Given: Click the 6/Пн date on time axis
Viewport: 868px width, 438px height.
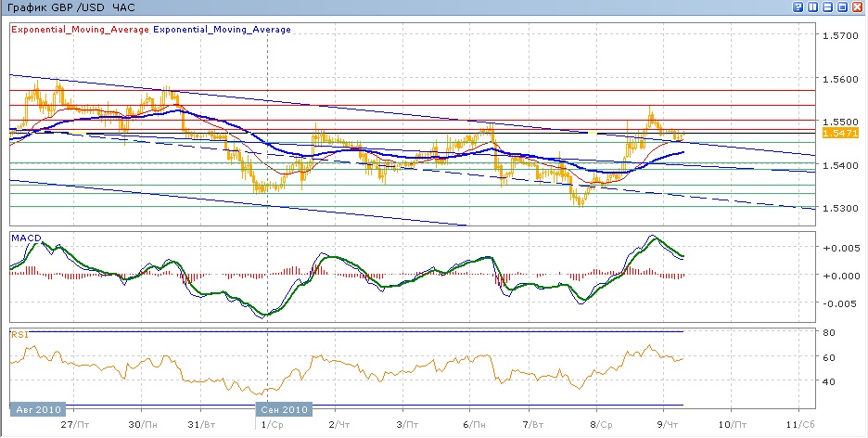Looking at the screenshot, I should 468,423.
